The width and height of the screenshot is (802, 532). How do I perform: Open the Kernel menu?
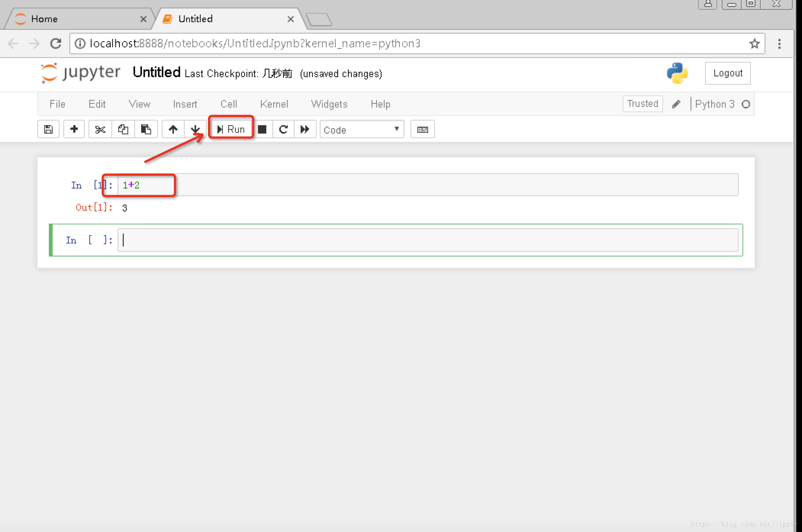[x=274, y=104]
